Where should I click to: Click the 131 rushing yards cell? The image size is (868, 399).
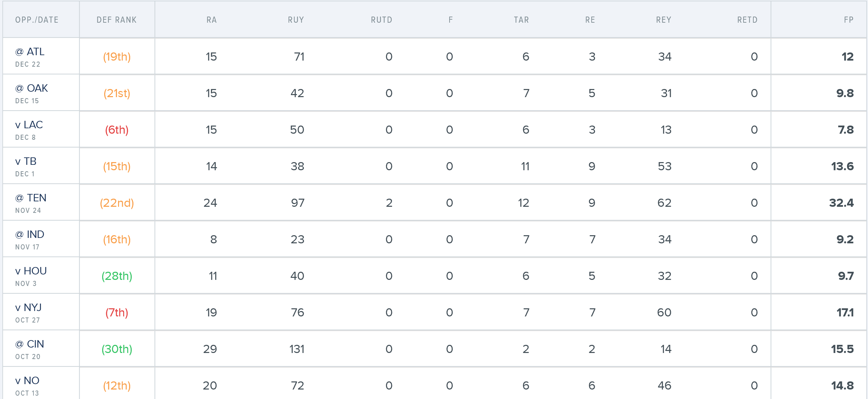[297, 349]
